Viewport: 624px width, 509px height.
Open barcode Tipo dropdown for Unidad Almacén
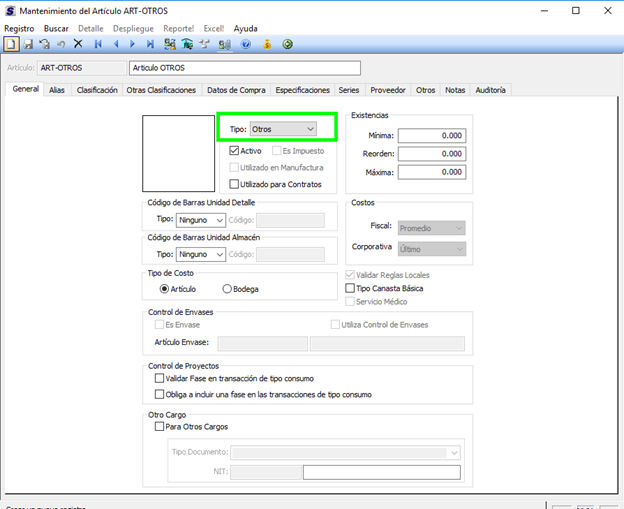click(x=201, y=254)
